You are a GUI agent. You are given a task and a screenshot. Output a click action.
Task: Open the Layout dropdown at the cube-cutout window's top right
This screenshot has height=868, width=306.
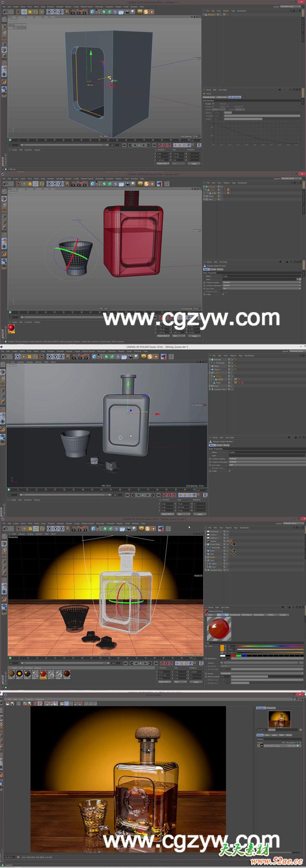[x=290, y=7]
